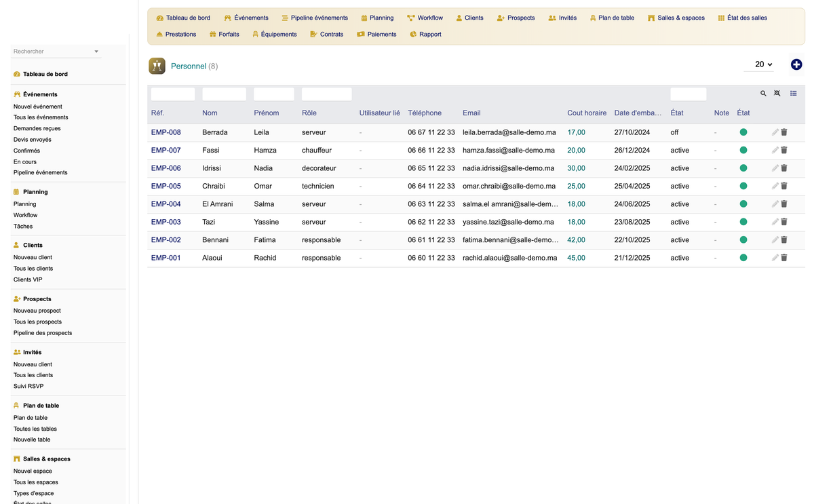Open the Équipements top tab
The height and width of the screenshot is (504, 814).
(x=274, y=34)
